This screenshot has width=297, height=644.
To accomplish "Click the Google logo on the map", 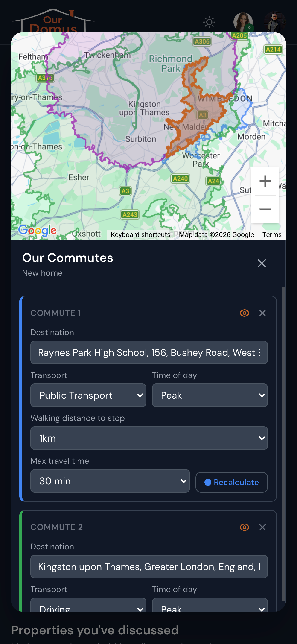I will point(38,231).
